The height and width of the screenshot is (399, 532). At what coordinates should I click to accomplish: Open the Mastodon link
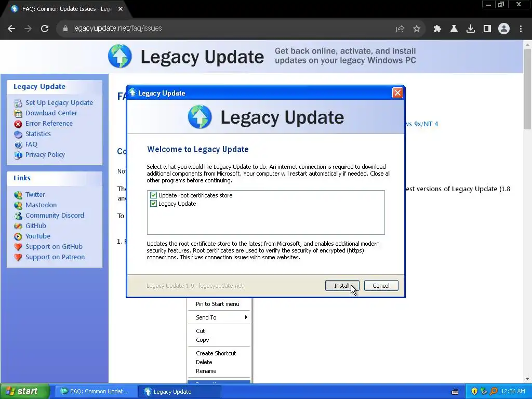coord(41,205)
